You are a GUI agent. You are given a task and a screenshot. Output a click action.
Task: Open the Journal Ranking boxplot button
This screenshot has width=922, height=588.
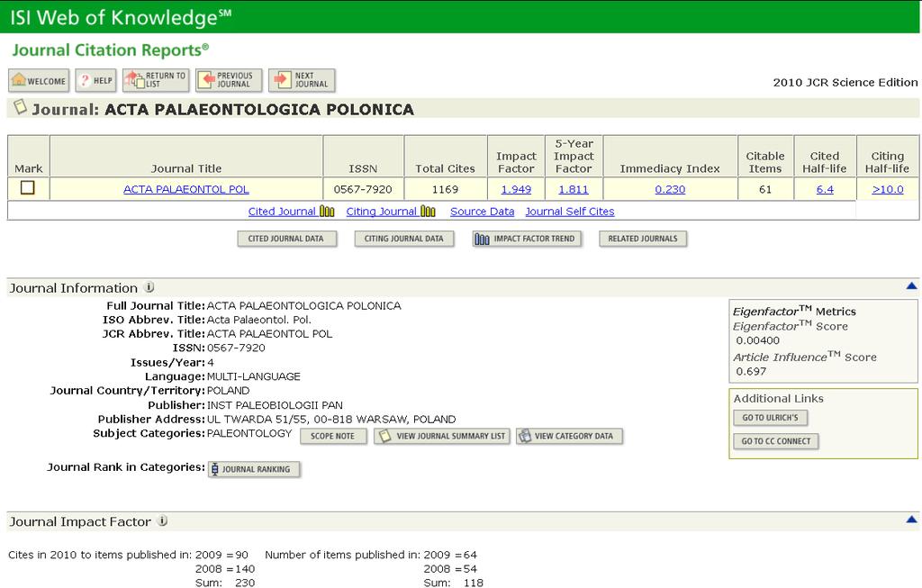click(254, 469)
